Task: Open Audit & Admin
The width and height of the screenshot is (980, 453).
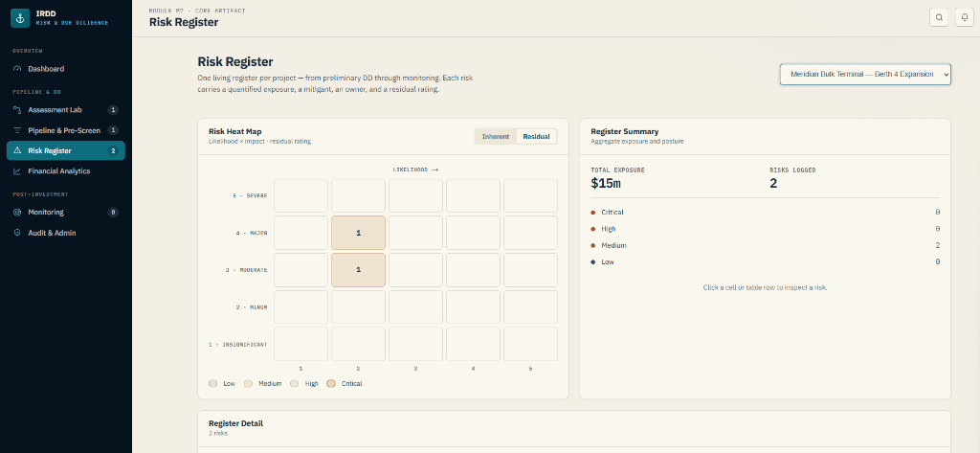Action: (x=66, y=233)
